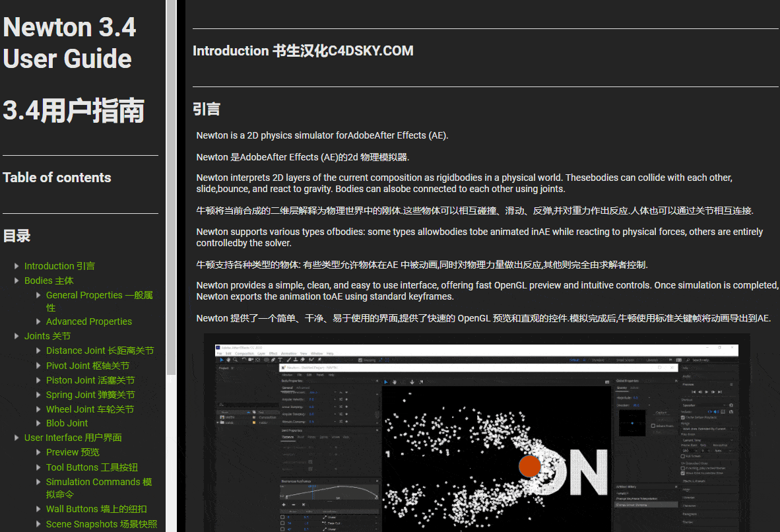Go to Spring Joint 弹簧关节 section
The height and width of the screenshot is (532, 780).
[90, 395]
